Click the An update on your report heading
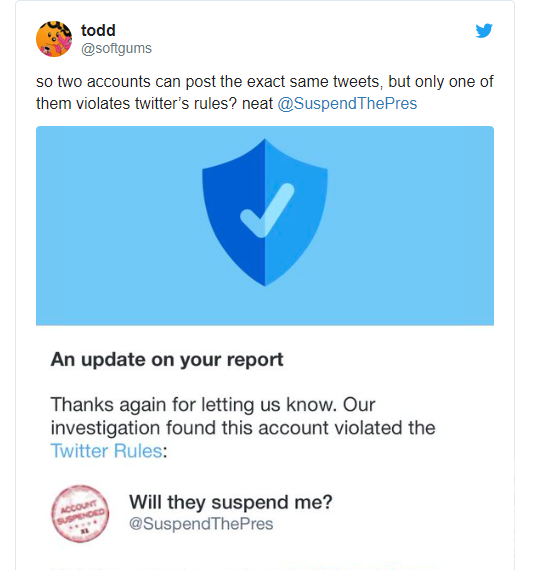The height and width of the screenshot is (570, 552). [167, 360]
